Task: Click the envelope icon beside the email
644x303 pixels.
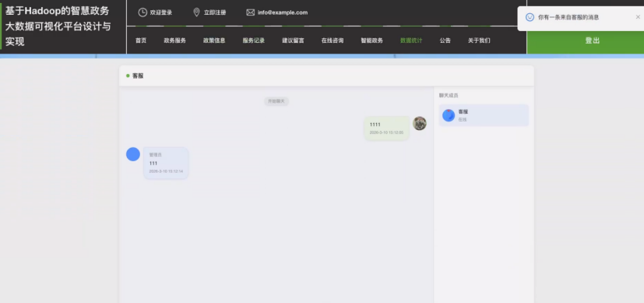Action: pos(251,12)
